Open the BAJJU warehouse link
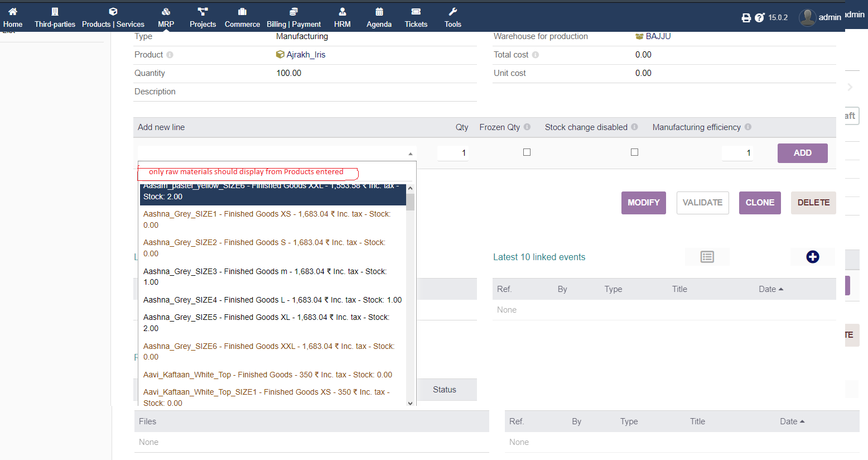The image size is (868, 460). [x=658, y=36]
